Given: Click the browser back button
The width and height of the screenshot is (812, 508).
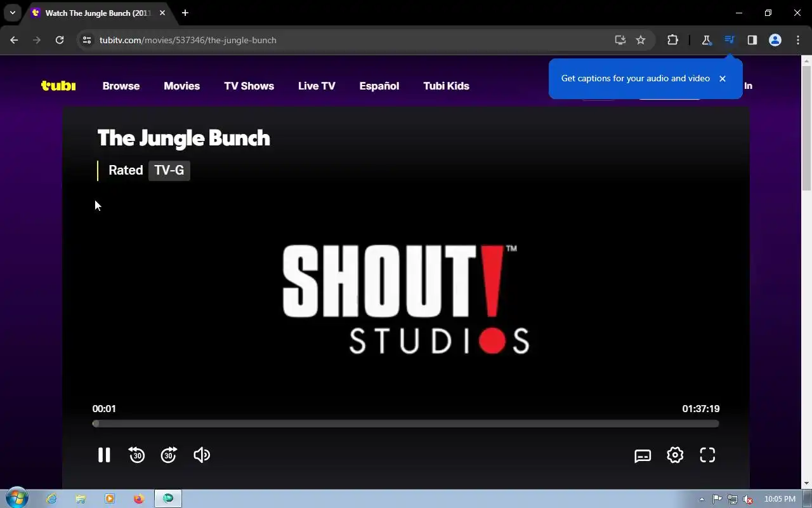Looking at the screenshot, I should [x=14, y=40].
